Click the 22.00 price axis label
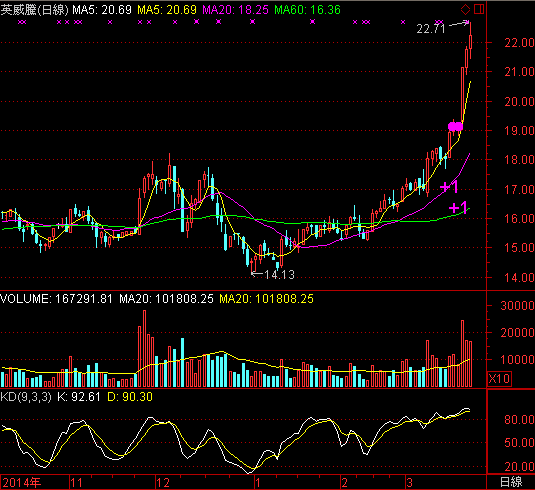 (519, 43)
